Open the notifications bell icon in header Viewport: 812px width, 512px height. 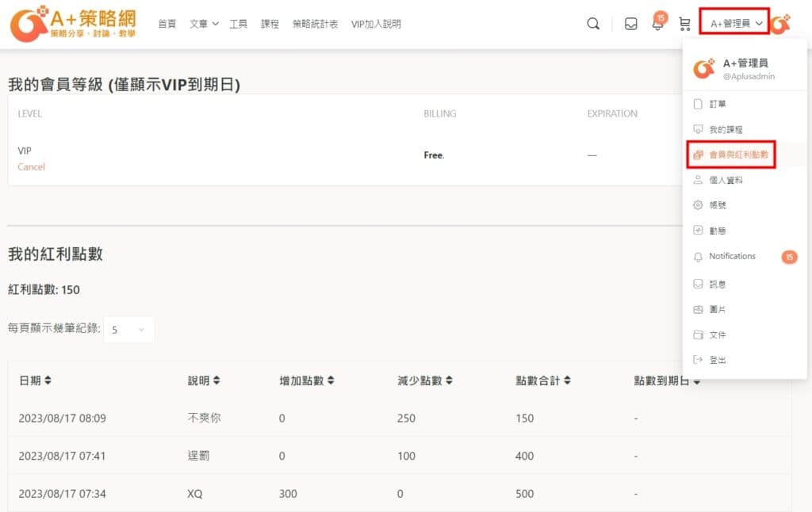[657, 24]
